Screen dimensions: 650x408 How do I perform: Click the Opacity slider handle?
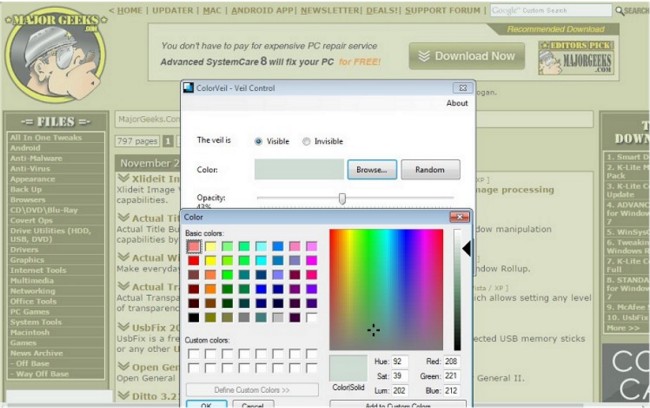tap(342, 199)
